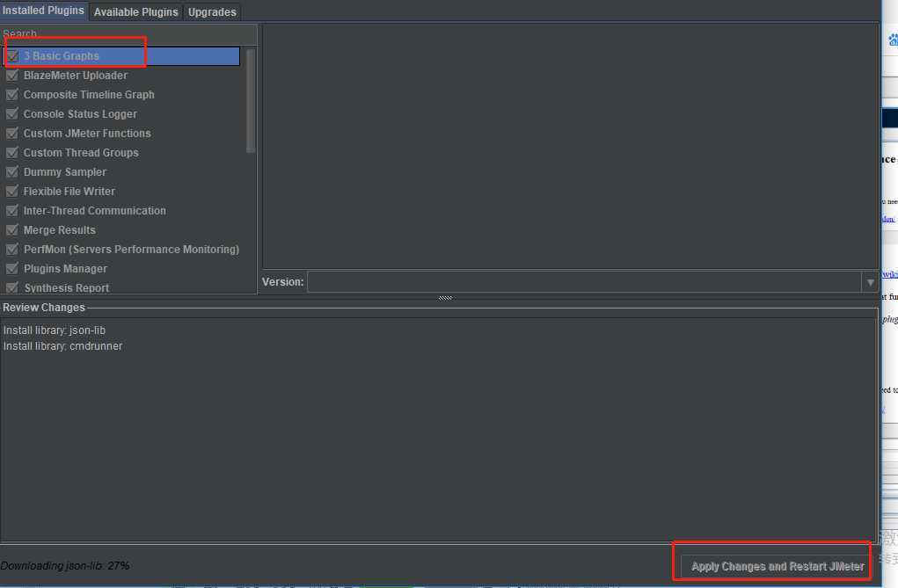Toggle the Dummy Sampler checkbox
Viewport: 898px width, 588px height.
(x=12, y=171)
